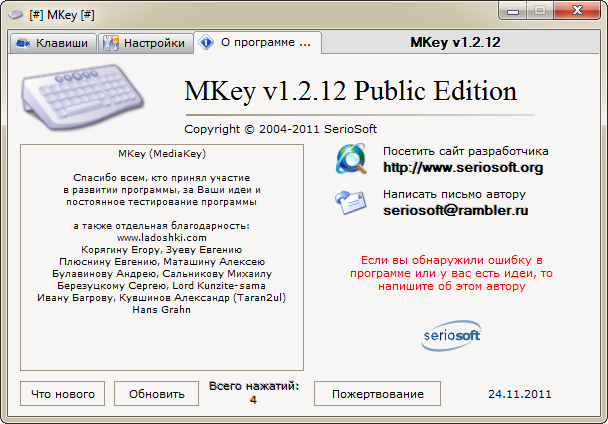Open the http://www.seriosoft.org link

point(463,168)
